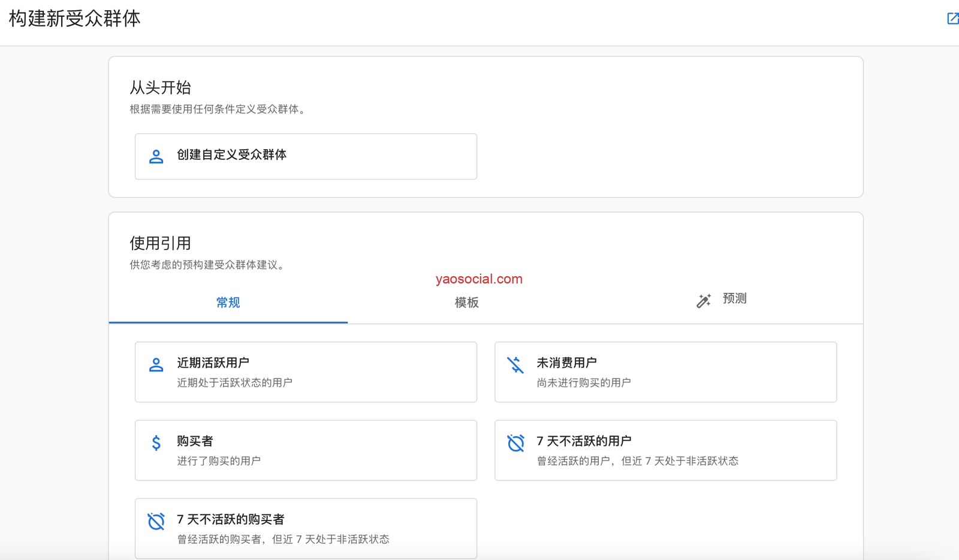Click the alarm-off icon for 7 天不活跃的购买者
Viewport: 959px width, 560px height.
click(156, 521)
